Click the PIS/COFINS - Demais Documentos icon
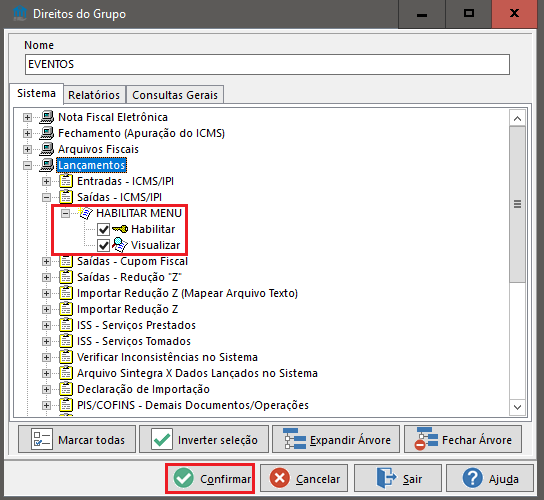The image size is (544, 500). [x=66, y=405]
